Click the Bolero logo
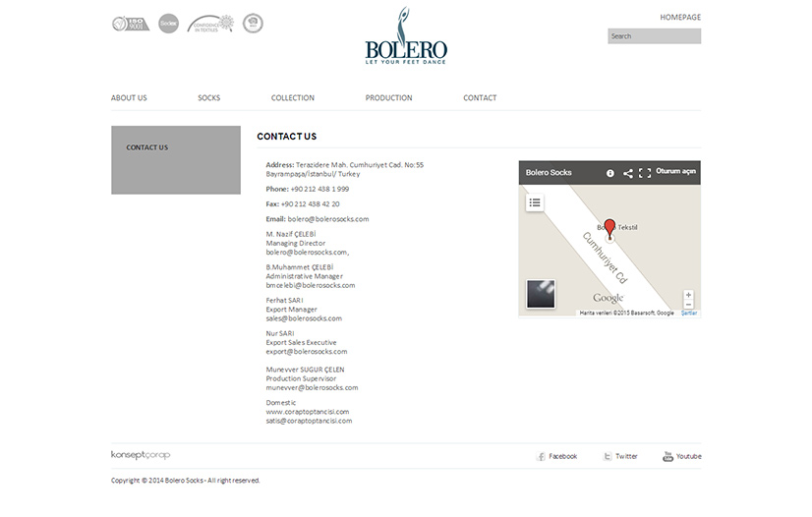Image resolution: width=812 pixels, height=517 pixels. point(406,39)
